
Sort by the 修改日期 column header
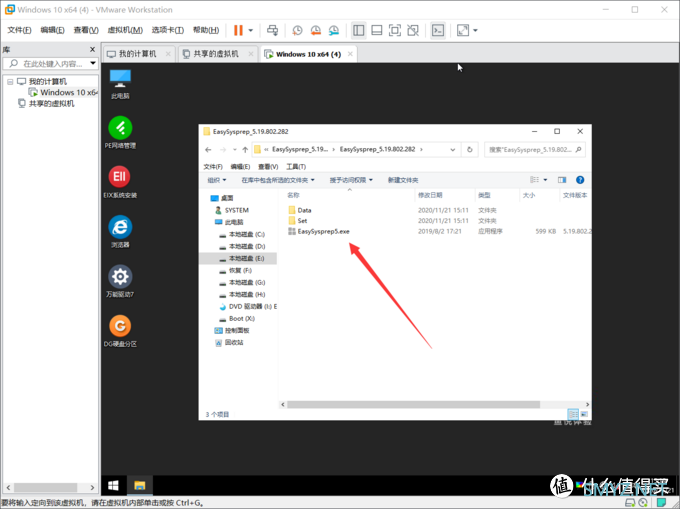coord(430,195)
